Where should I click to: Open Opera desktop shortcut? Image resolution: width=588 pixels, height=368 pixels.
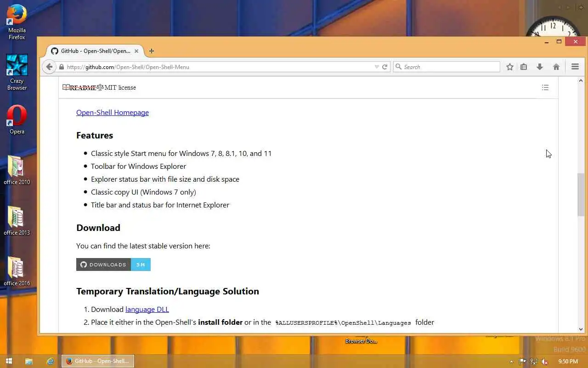(x=17, y=120)
